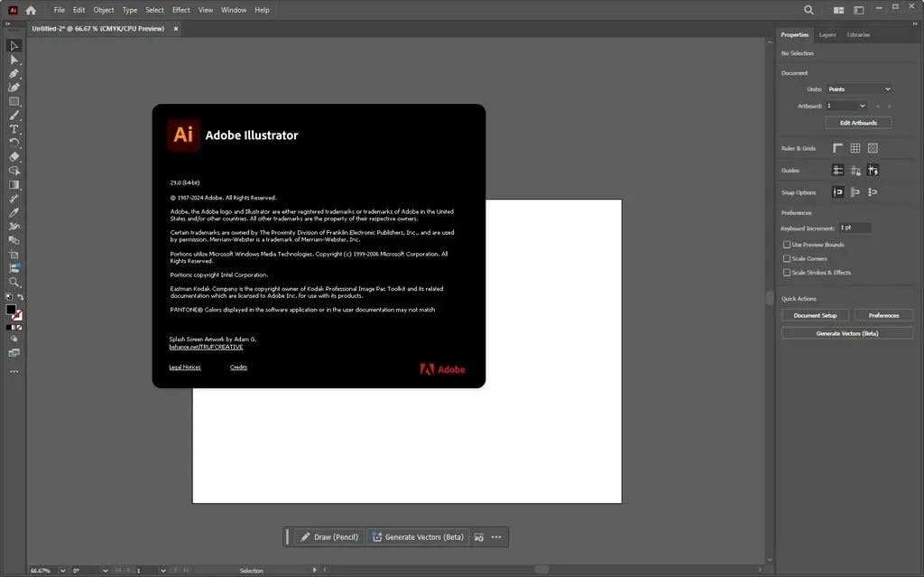Select the Eyedropper tool
Image resolution: width=924 pixels, height=577 pixels.
point(14,212)
